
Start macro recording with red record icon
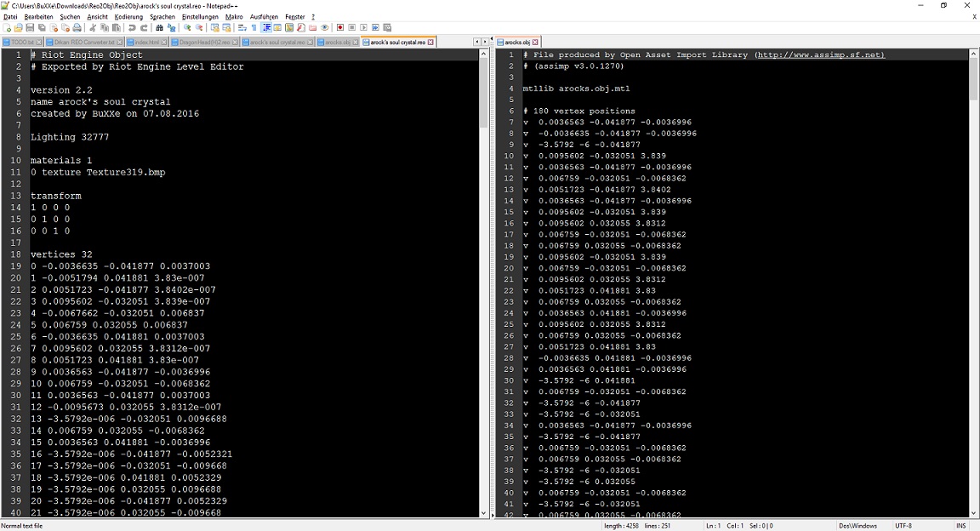(340, 28)
